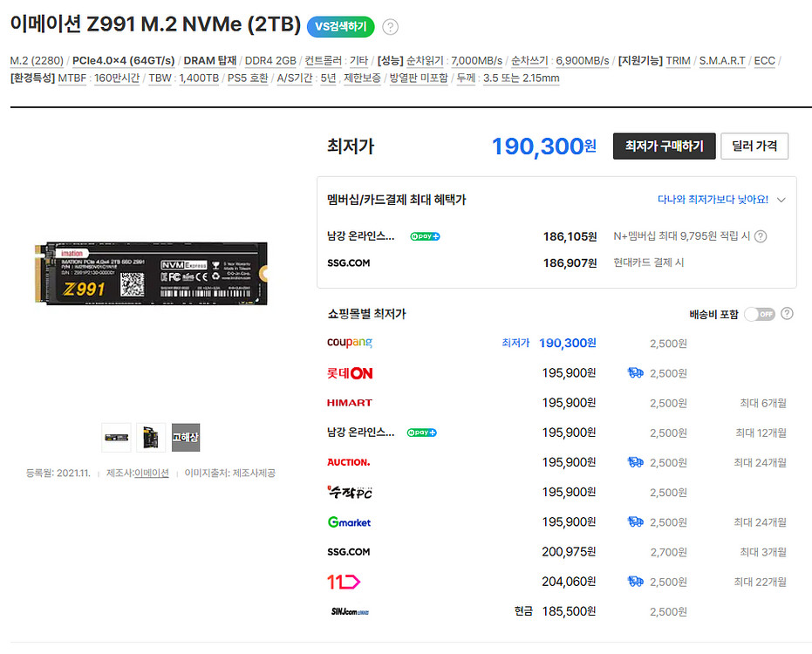Image resolution: width=812 pixels, height=654 pixels.
Task: Select the second product thumbnail
Action: [x=151, y=437]
